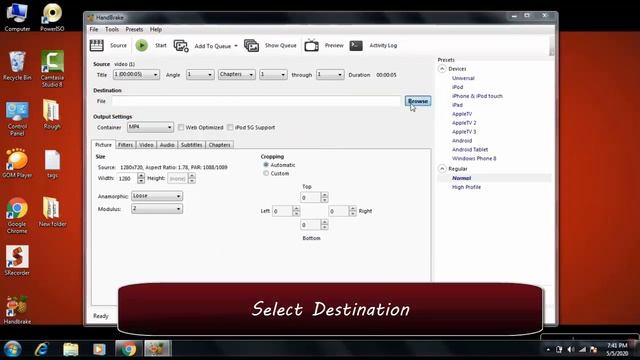
Task: Open the Angle dropdown
Action: tap(200, 74)
